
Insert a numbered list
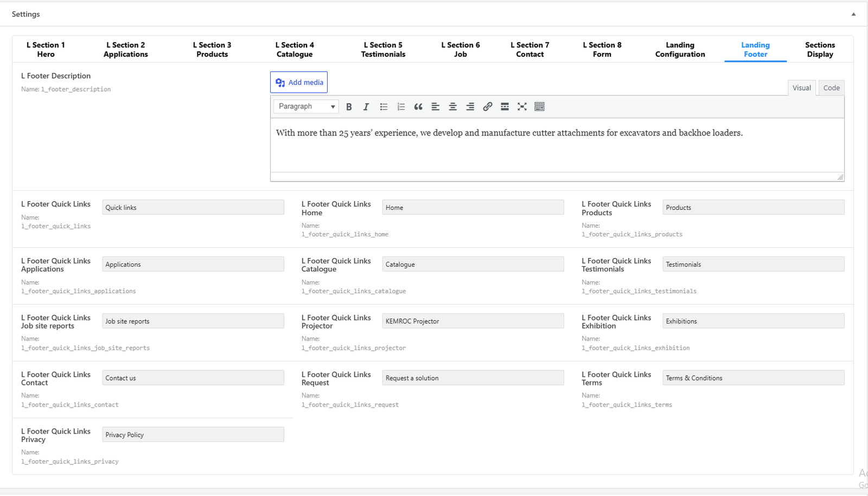pos(401,107)
